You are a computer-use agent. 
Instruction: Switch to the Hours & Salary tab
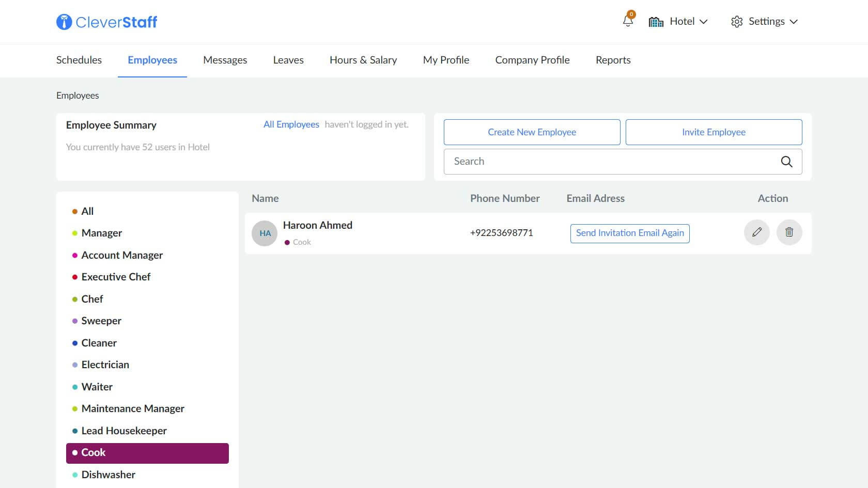[363, 60]
